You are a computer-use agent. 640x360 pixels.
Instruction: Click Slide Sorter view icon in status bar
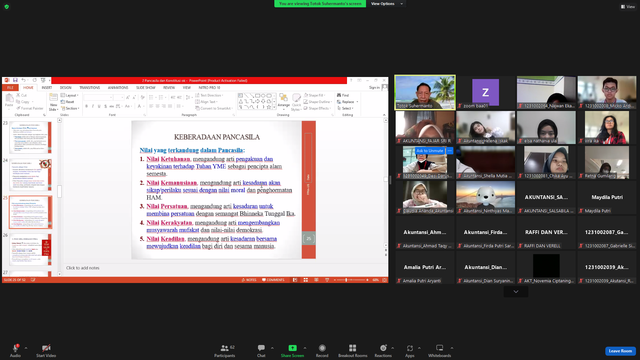[305, 280]
